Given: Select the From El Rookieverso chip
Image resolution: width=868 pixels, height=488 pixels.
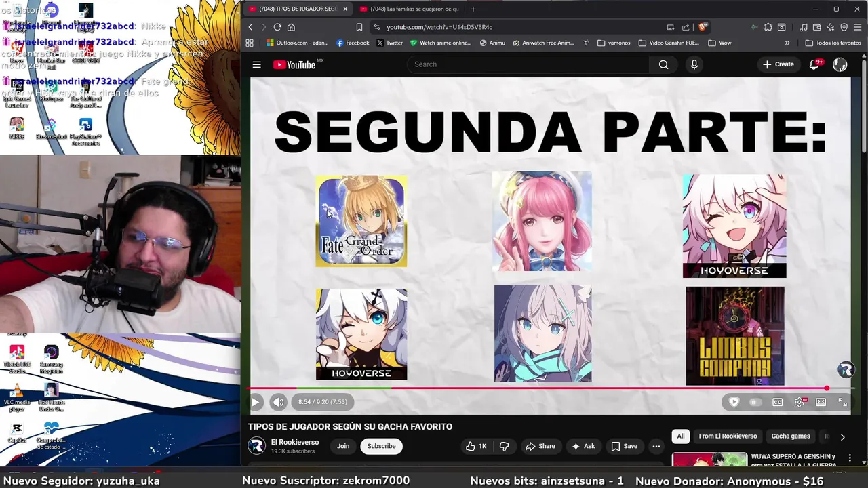Looking at the screenshot, I should tap(728, 436).
